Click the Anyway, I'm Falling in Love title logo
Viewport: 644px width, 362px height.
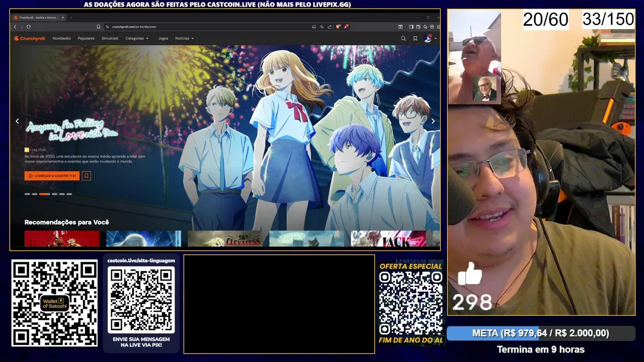71,131
